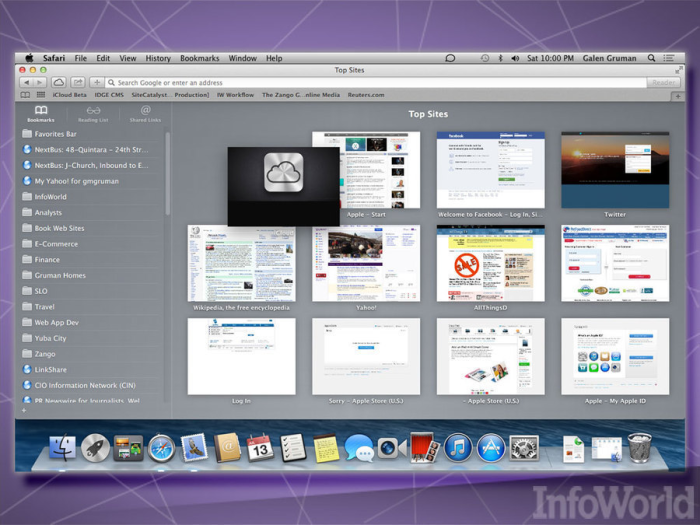The width and height of the screenshot is (700, 525).
Task: Open the Apple menu
Action: click(x=29, y=58)
